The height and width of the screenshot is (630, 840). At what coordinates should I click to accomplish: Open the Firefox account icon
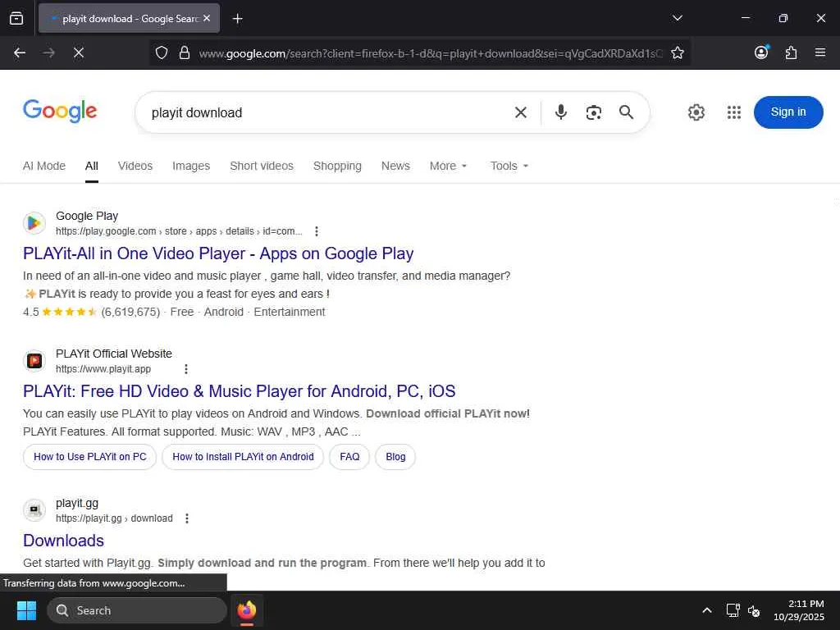coord(761,52)
